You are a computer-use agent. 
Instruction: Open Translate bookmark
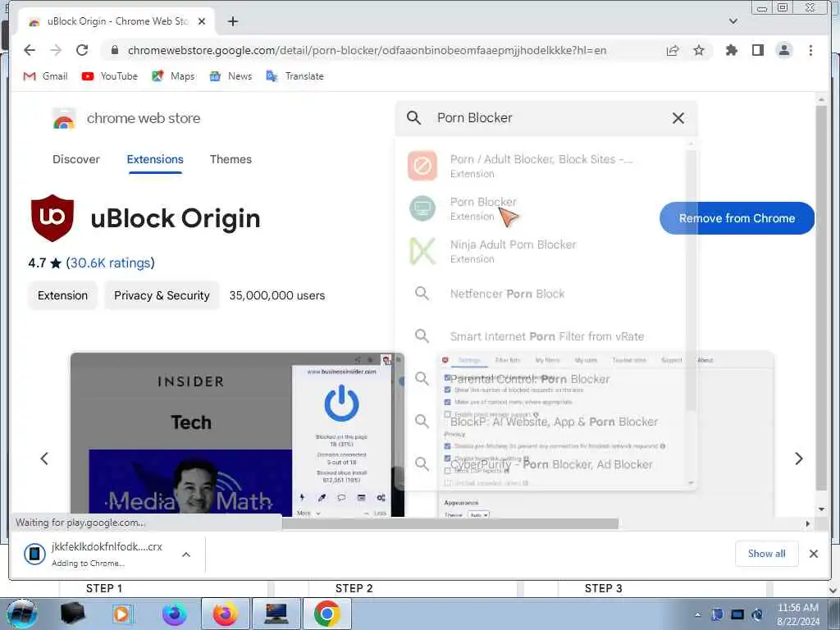point(294,76)
